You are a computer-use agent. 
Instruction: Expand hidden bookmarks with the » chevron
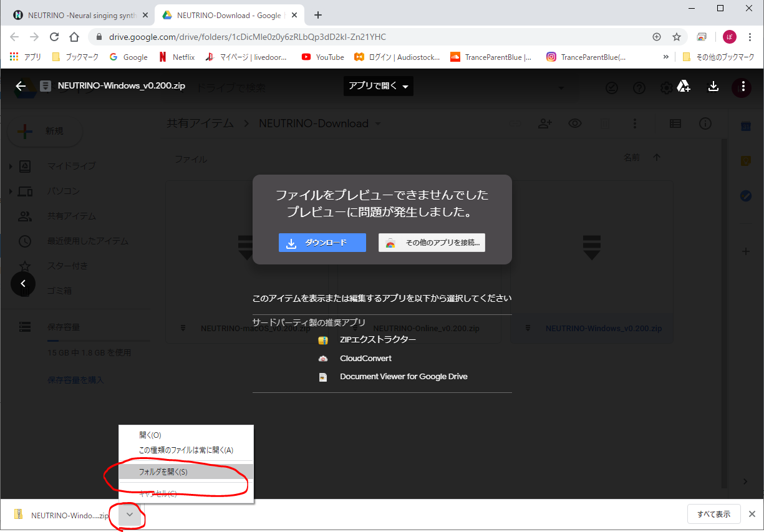coord(665,57)
